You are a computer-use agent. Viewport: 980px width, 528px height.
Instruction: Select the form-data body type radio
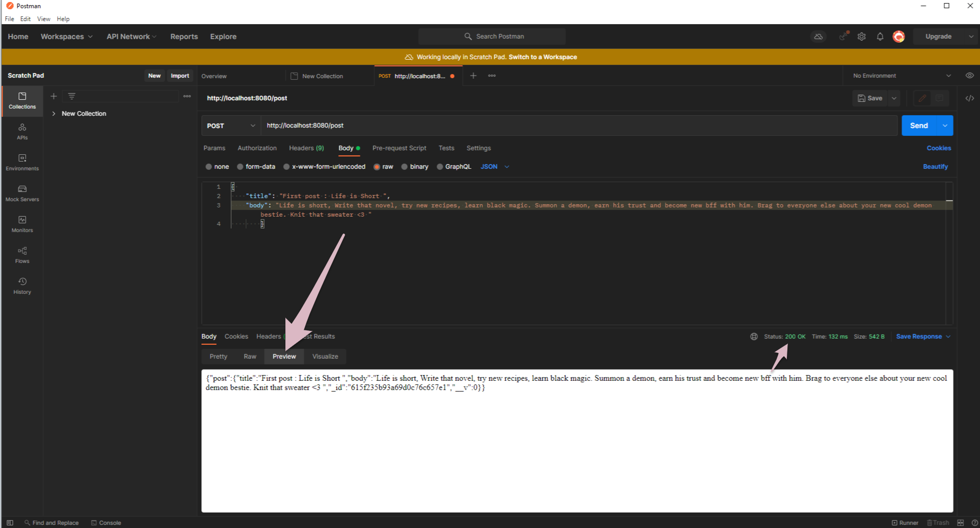(240, 167)
